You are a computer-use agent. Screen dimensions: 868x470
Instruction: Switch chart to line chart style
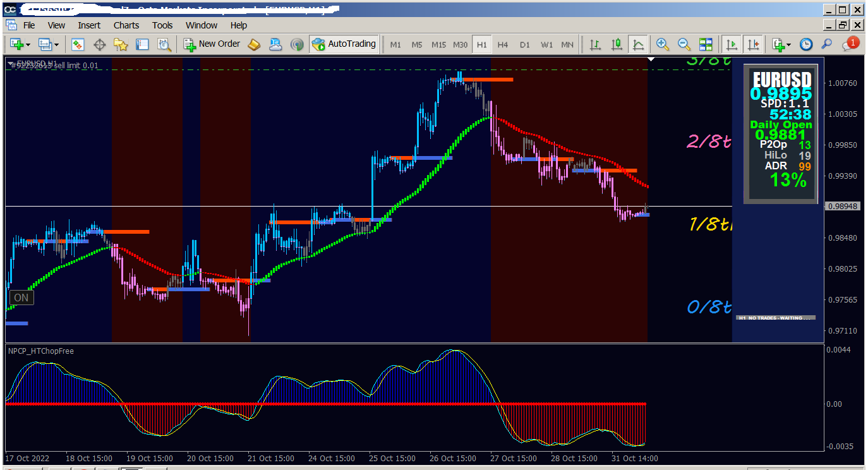pyautogui.click(x=638, y=44)
